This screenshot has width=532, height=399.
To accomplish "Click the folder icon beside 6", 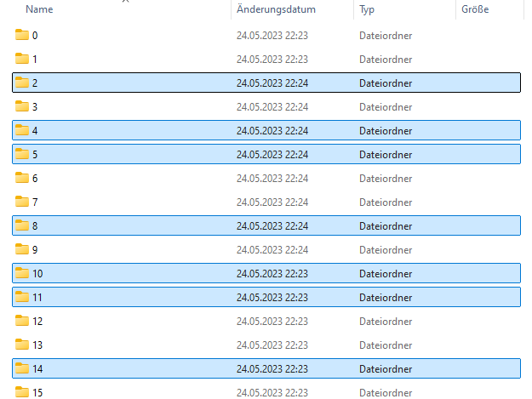I will coord(22,178).
